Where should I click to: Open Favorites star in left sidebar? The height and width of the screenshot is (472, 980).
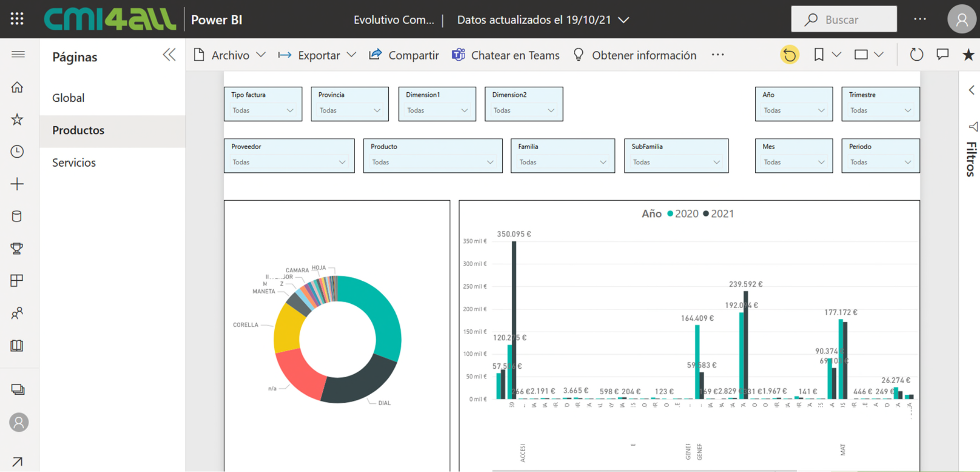17,120
